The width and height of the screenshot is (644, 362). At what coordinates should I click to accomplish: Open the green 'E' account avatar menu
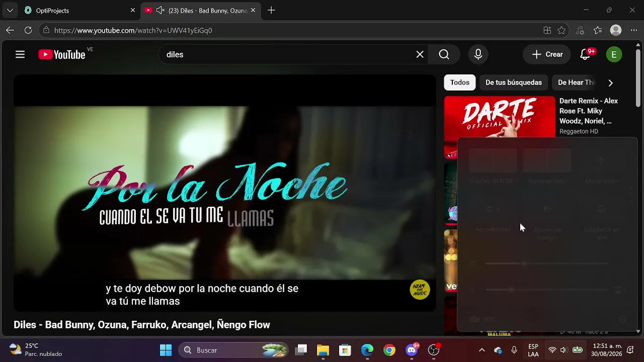click(614, 54)
